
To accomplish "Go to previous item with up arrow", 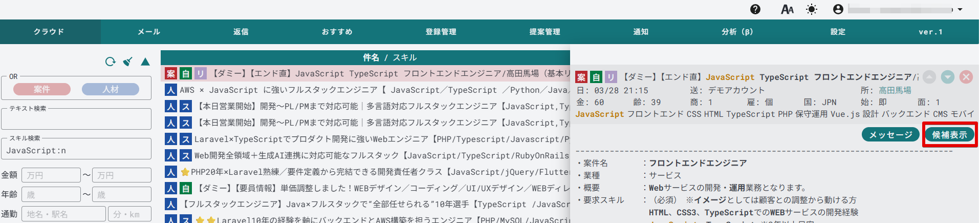I will point(929,77).
